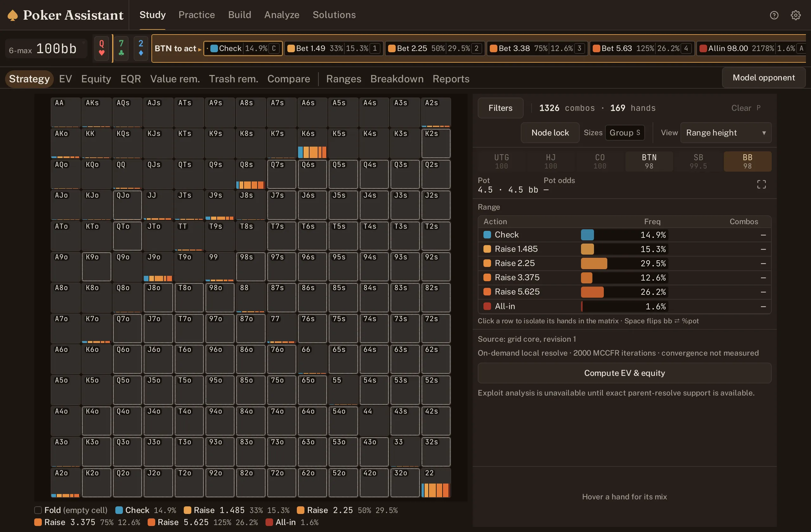Viewport: 811px width, 532px height.
Task: Choose the Bet 3.38 75% action
Action: pos(537,48)
